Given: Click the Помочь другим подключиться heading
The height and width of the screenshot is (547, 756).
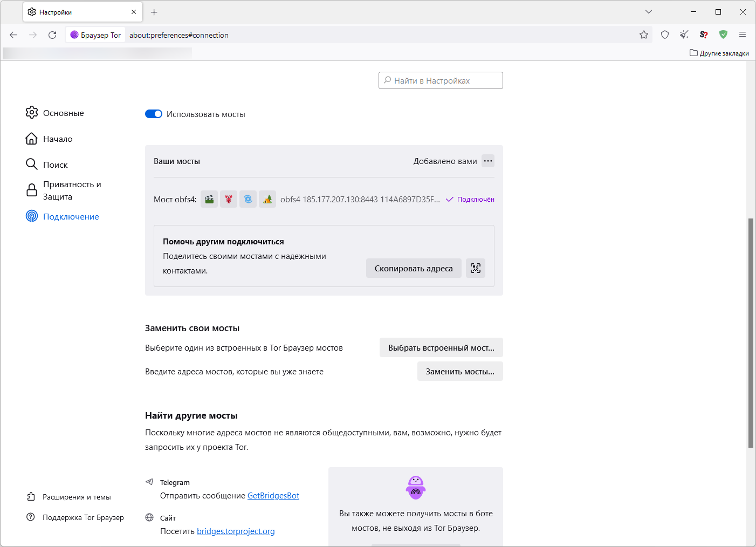Looking at the screenshot, I should pyautogui.click(x=223, y=242).
